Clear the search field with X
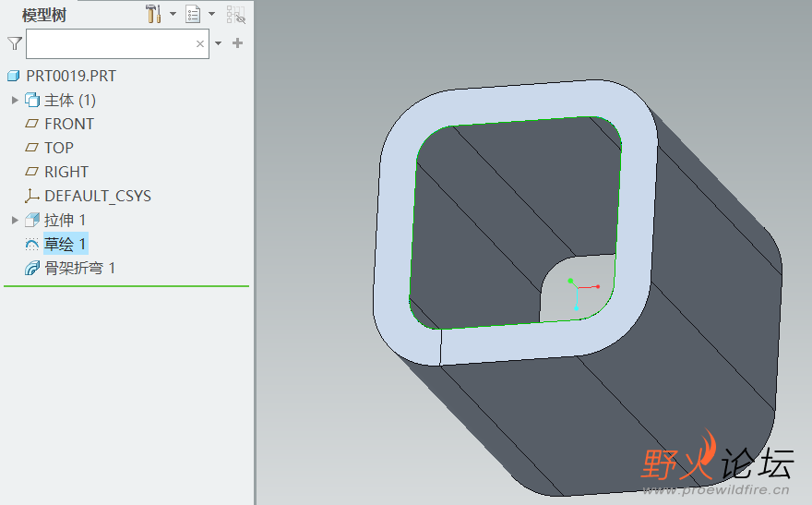Screen dimensions: 812x505 (200, 43)
